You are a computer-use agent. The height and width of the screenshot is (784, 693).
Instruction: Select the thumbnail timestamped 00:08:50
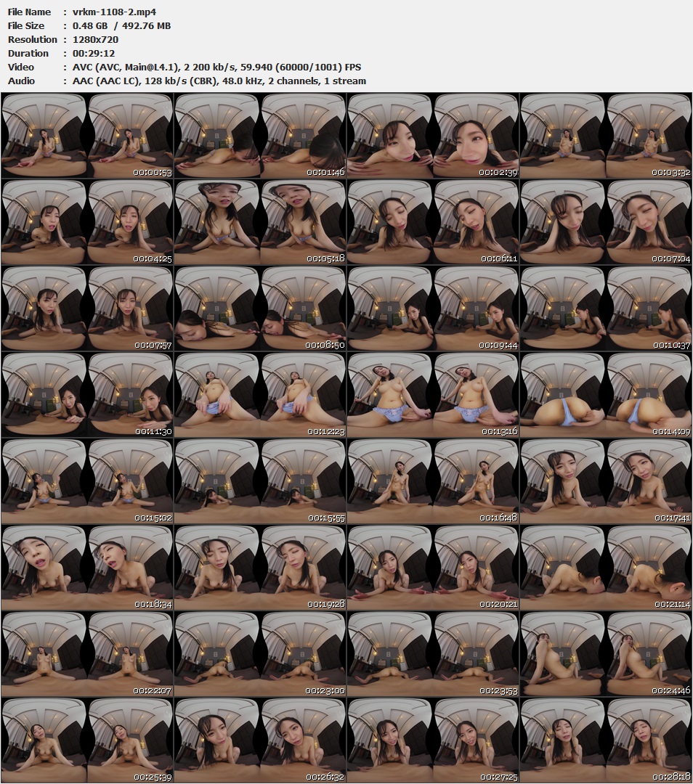point(260,309)
